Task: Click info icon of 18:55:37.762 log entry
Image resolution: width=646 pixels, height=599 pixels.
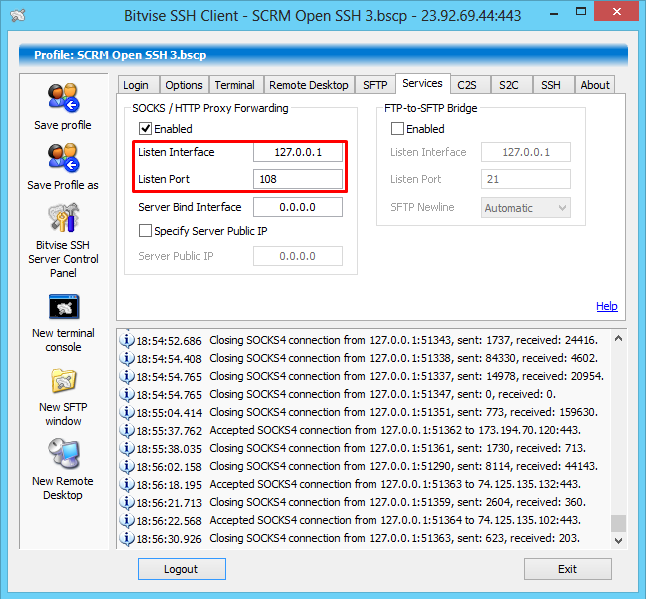Action: [x=127, y=431]
